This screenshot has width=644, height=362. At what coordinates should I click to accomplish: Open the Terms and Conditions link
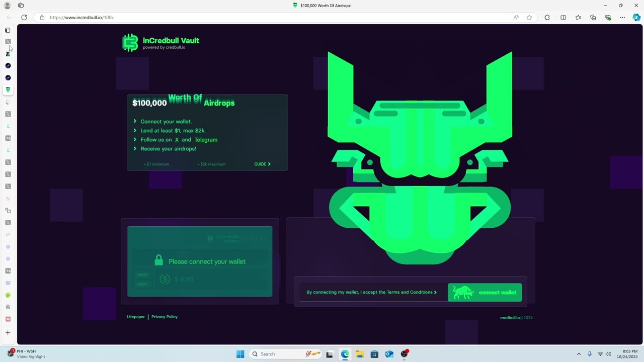(412, 292)
